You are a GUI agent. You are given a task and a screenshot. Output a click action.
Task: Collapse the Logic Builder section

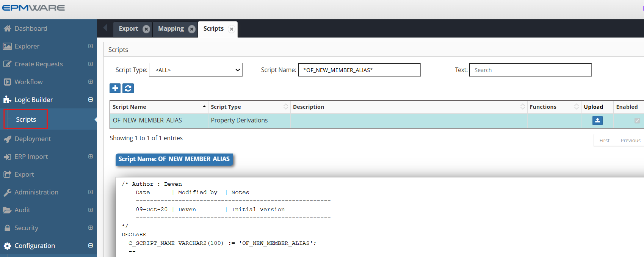(x=90, y=100)
